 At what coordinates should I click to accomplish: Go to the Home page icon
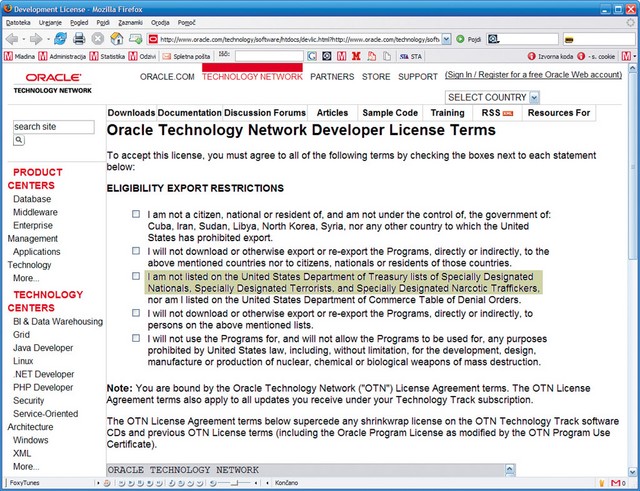(x=117, y=39)
